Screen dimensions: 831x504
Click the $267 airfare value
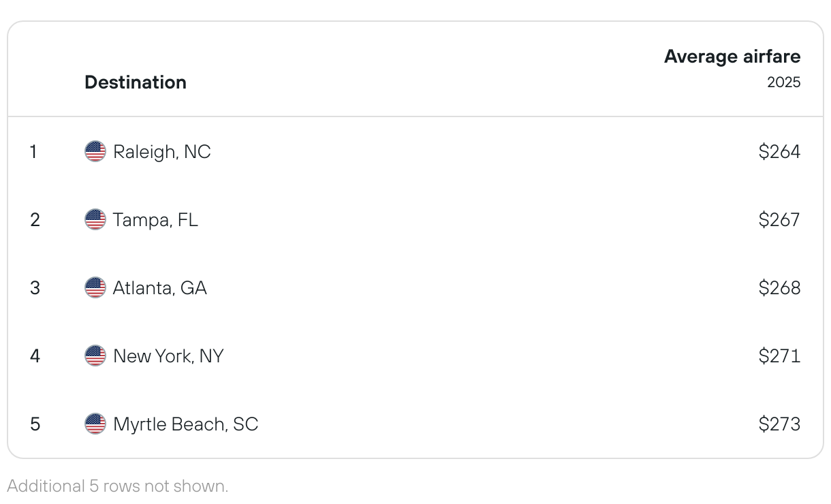point(780,219)
